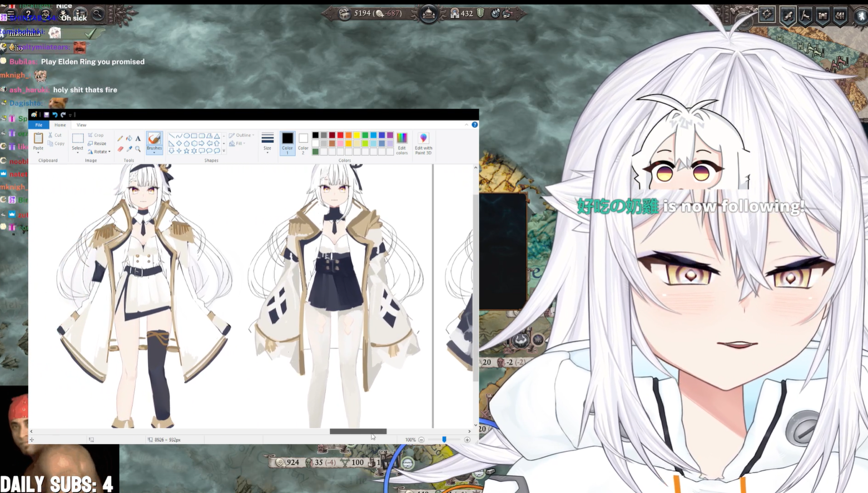Select the Line shape
868x493 pixels.
point(172,136)
